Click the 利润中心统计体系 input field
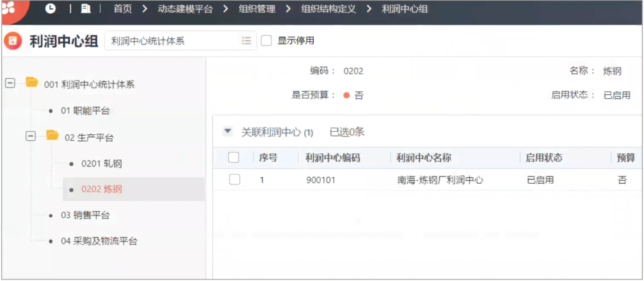The height and width of the screenshot is (281, 644). click(173, 41)
